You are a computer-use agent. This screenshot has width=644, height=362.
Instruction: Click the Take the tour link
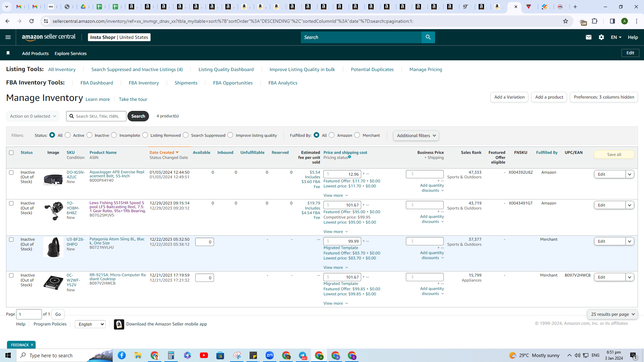pyautogui.click(x=133, y=99)
